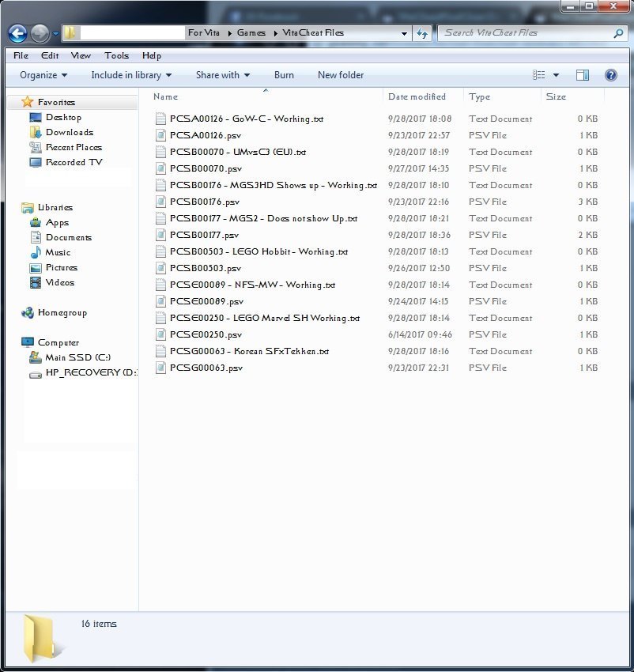
Task: Open Recorded TV in the sidebar
Action: [x=74, y=162]
